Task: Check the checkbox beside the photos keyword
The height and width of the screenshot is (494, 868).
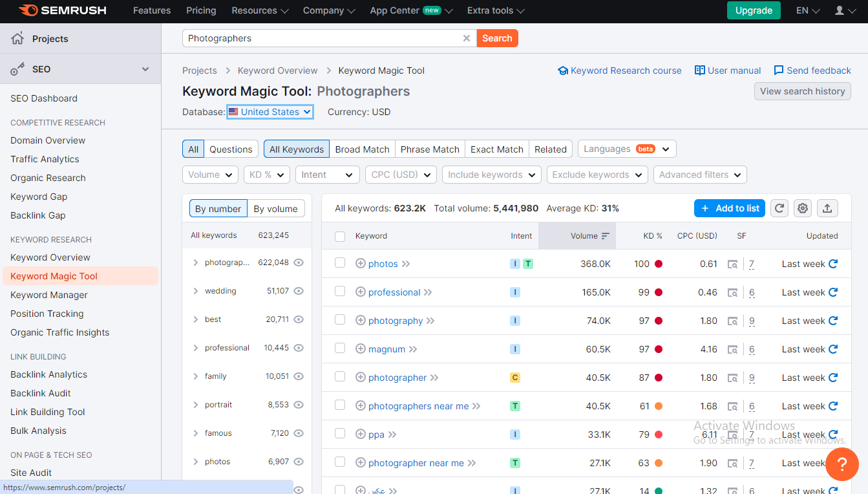Action: tap(340, 264)
